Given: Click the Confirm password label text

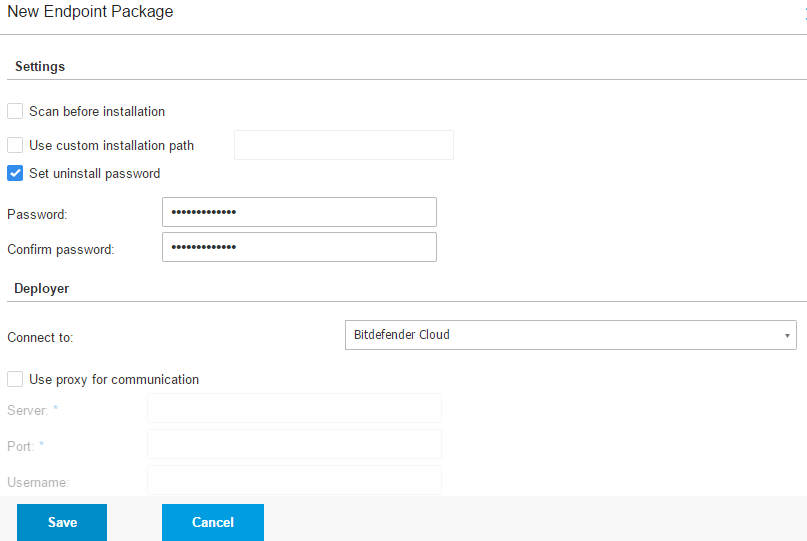Looking at the screenshot, I should 61,250.
